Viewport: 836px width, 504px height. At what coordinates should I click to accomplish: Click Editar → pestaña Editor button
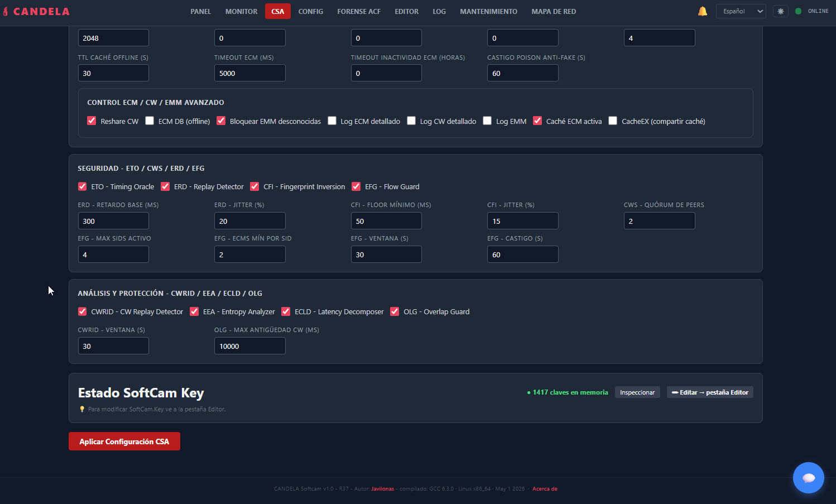(x=710, y=392)
